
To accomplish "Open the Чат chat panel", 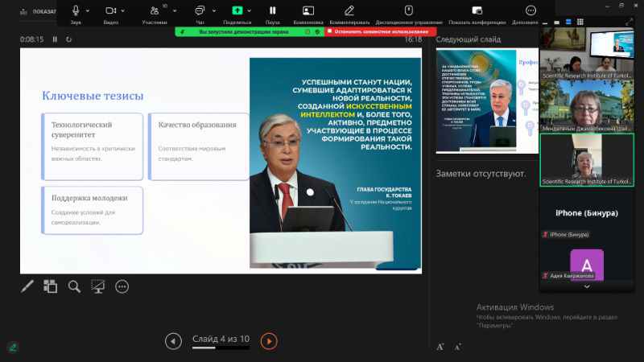I will point(199,10).
